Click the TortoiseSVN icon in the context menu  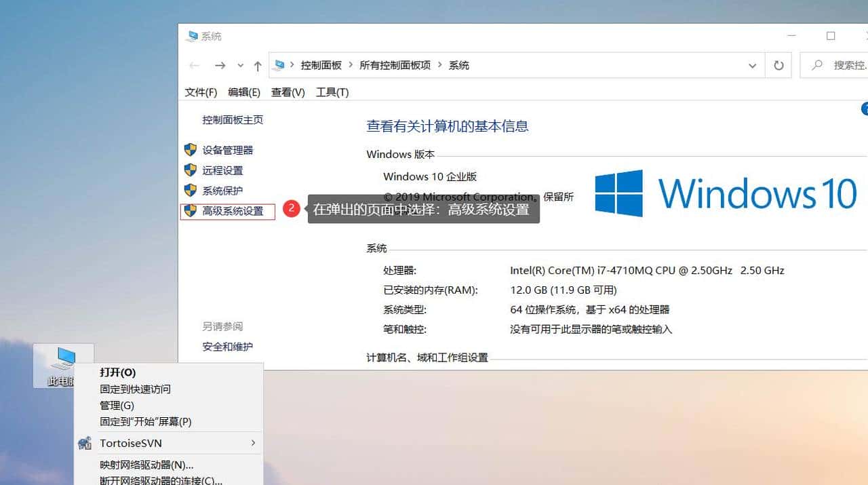click(x=84, y=442)
